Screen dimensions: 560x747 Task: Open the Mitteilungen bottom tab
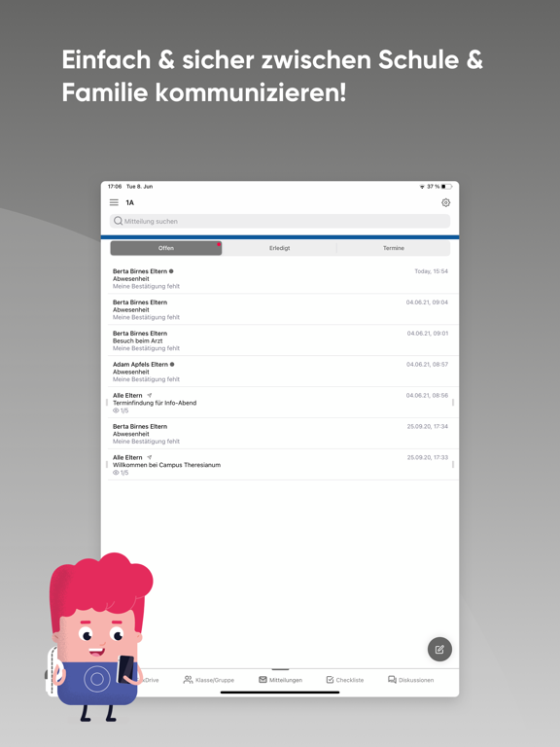[280, 680]
